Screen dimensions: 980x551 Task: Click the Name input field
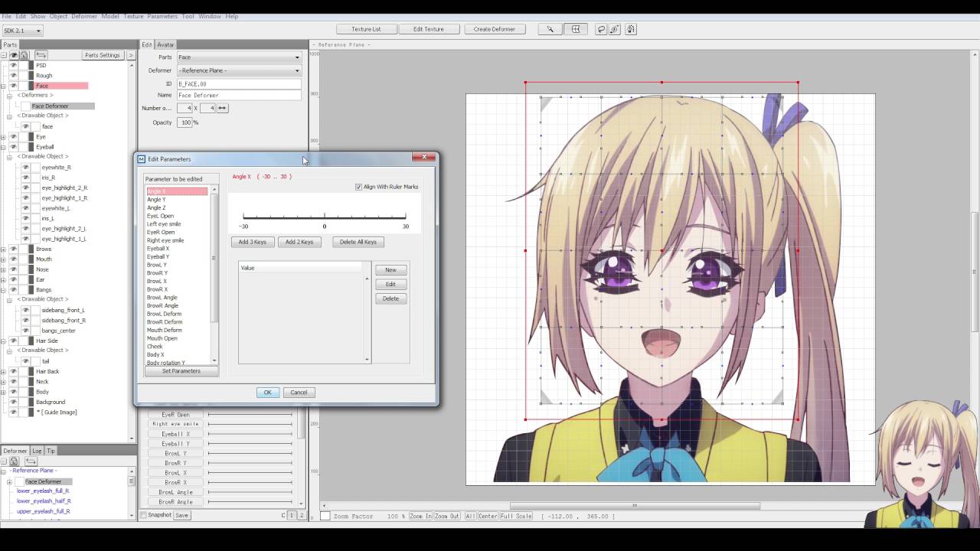[239, 96]
